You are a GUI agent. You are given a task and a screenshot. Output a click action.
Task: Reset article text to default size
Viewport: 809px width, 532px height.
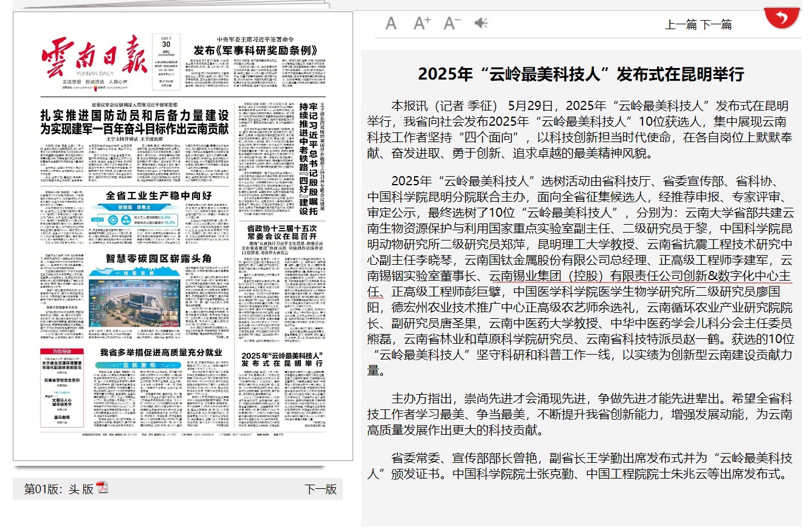pyautogui.click(x=391, y=24)
